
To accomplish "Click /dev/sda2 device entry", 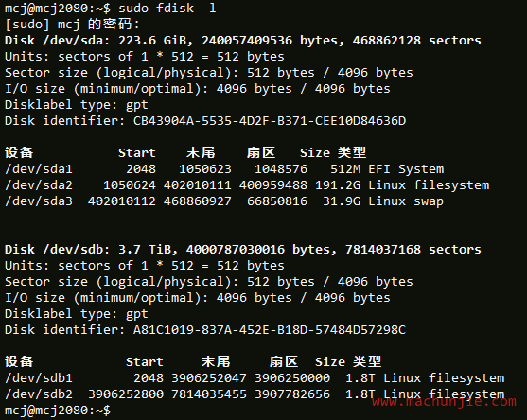I will click(39, 185).
